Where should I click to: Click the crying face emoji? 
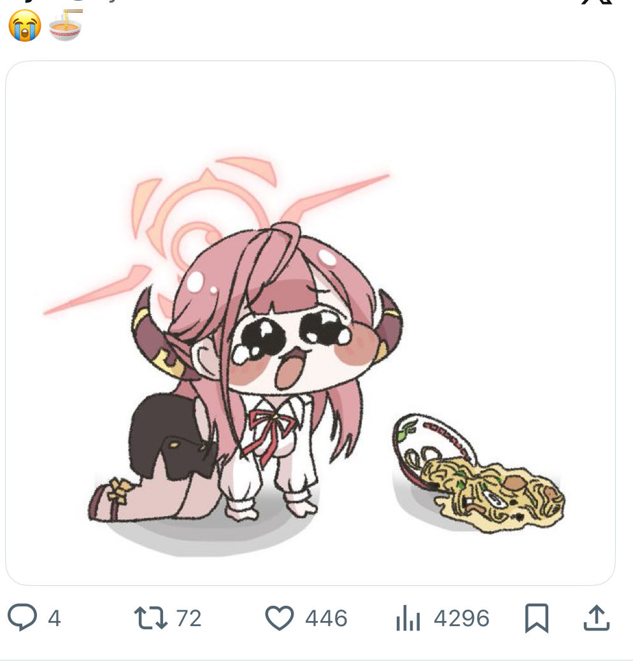point(24,27)
